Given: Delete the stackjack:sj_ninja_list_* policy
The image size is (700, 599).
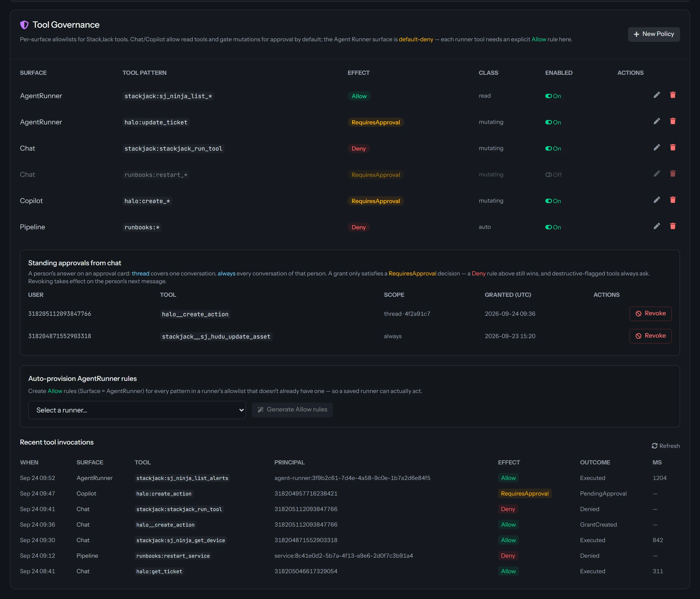Looking at the screenshot, I should pyautogui.click(x=673, y=95).
